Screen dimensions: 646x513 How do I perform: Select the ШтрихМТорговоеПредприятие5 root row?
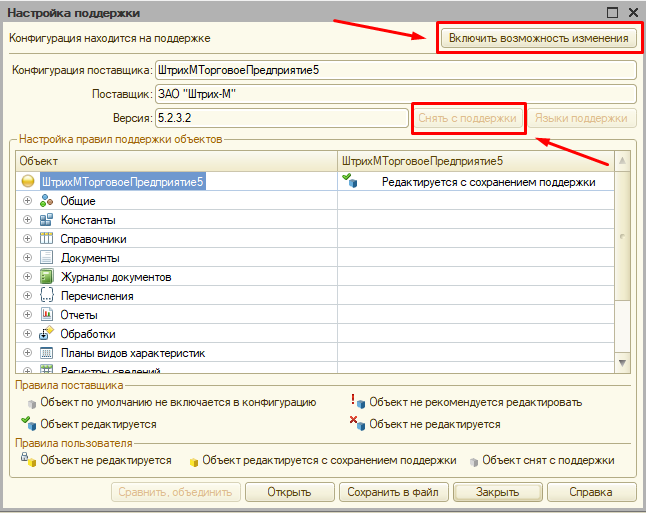click(x=123, y=182)
